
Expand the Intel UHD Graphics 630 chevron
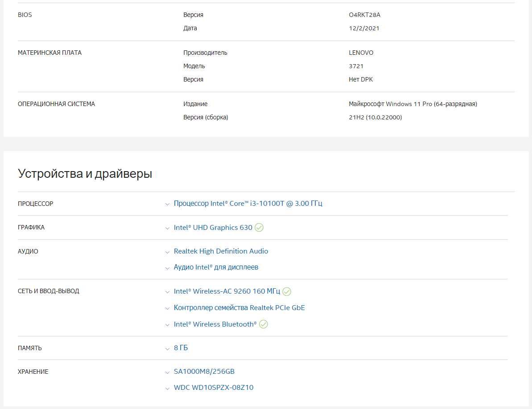click(167, 229)
